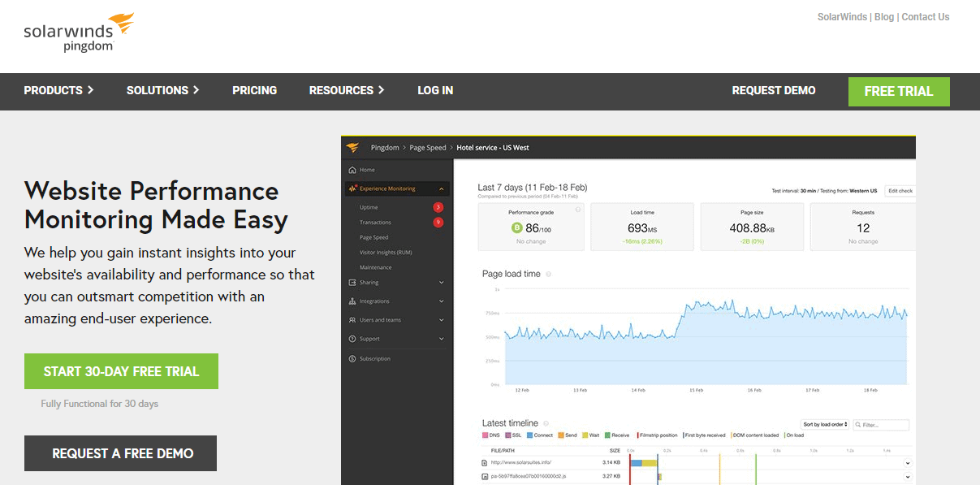Open the Contact Us top link
The height and width of the screenshot is (485, 980).
(x=925, y=16)
